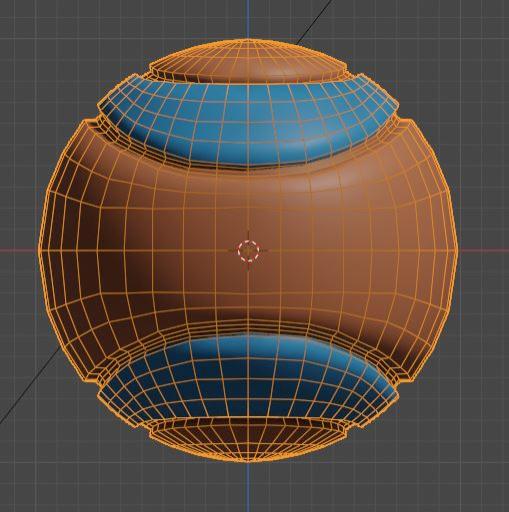The width and height of the screenshot is (509, 512).
Task: Click the red X axis line left of sphere
Action: coord(18,250)
